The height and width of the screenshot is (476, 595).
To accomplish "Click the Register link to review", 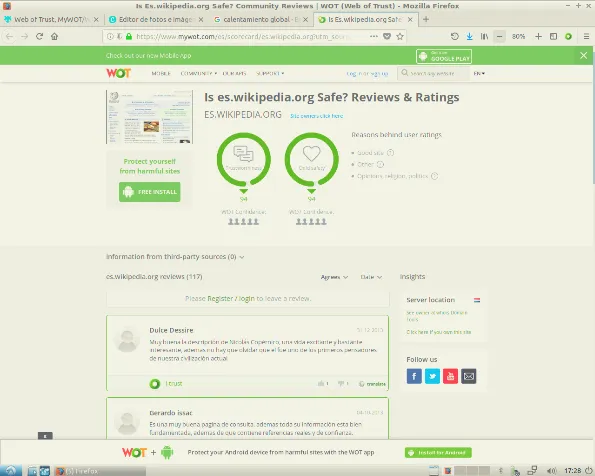I will pos(220,299).
